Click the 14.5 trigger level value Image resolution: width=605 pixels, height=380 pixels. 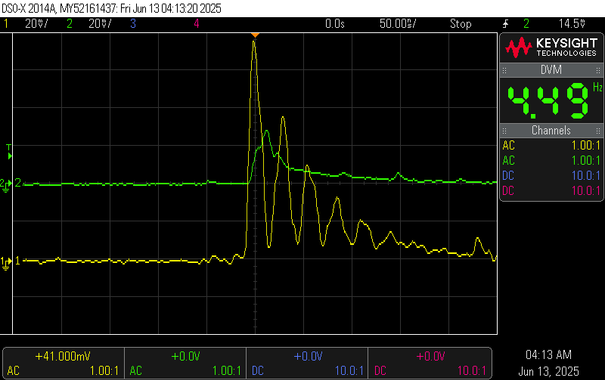572,24
